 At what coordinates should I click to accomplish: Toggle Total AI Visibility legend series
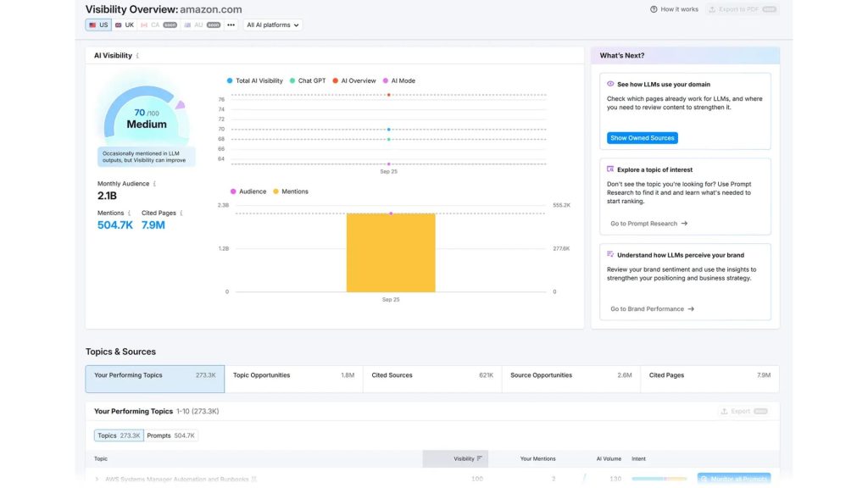tap(254, 80)
